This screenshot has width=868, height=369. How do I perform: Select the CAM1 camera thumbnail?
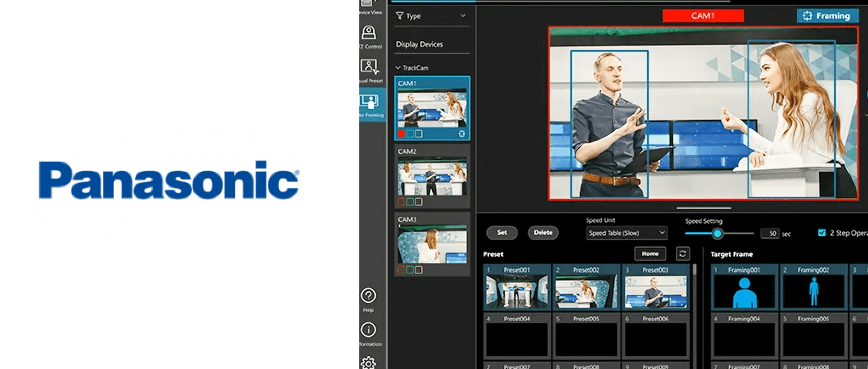coord(432,108)
